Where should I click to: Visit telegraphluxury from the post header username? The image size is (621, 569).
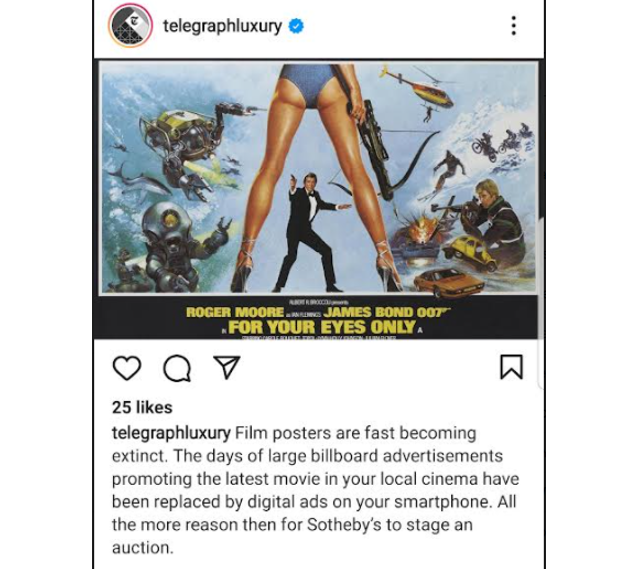point(222,26)
